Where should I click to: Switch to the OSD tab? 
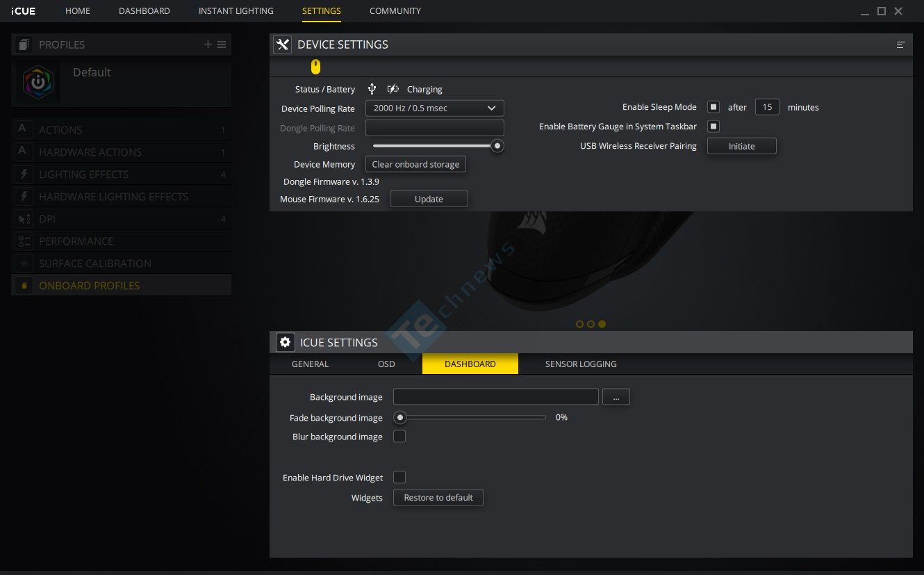[x=386, y=364]
